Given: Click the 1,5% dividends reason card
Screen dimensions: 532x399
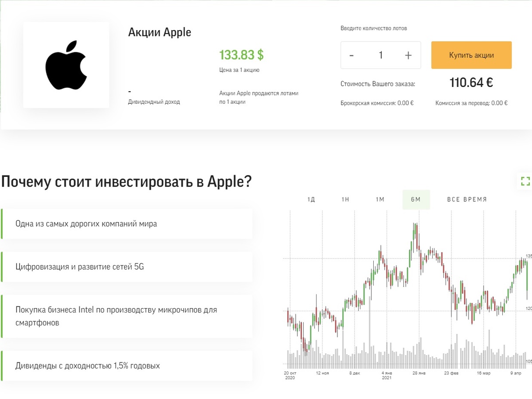Looking at the screenshot, I should coord(126,366).
